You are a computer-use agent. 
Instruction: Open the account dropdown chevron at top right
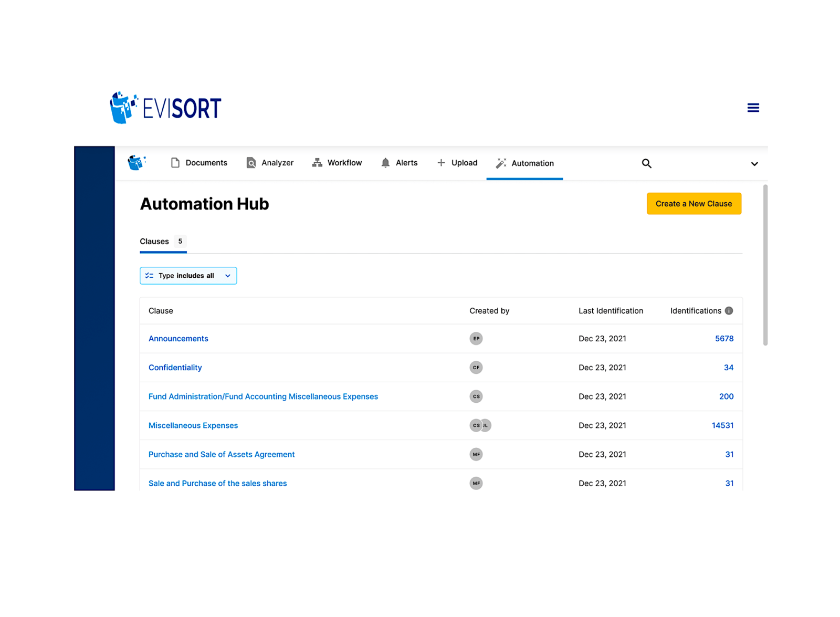[x=754, y=163]
